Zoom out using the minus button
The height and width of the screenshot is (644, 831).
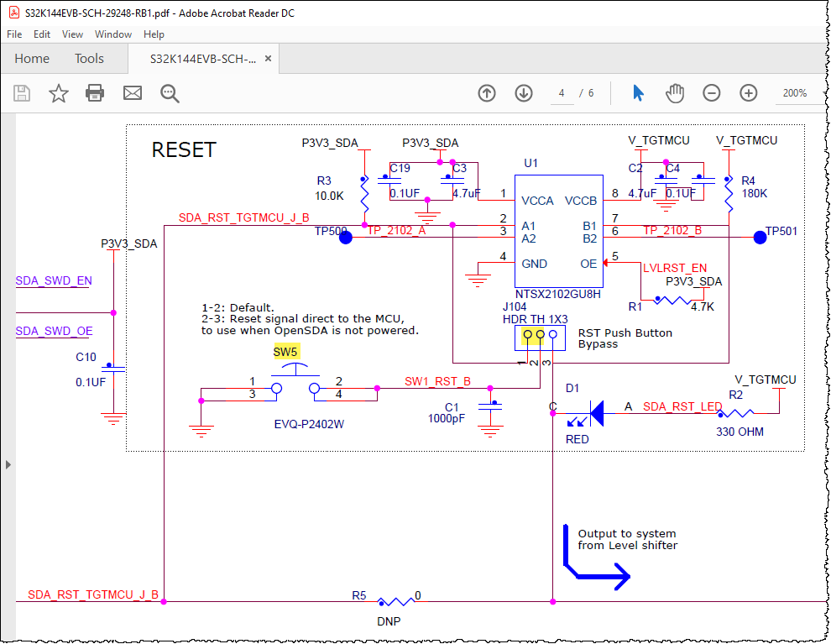click(711, 93)
